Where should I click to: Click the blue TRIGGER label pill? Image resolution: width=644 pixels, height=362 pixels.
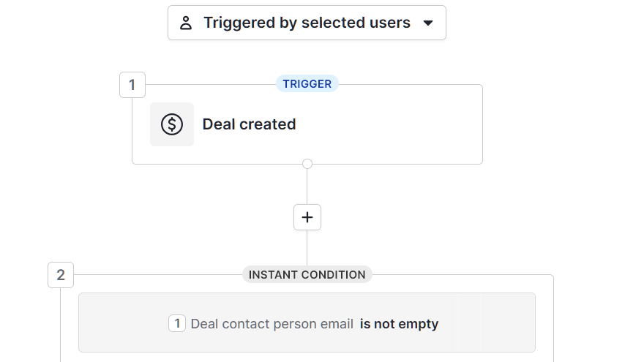coord(307,83)
